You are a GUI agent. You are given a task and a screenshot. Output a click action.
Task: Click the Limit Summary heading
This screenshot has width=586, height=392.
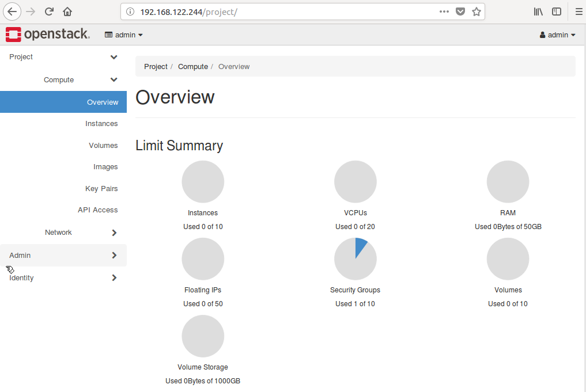point(179,146)
